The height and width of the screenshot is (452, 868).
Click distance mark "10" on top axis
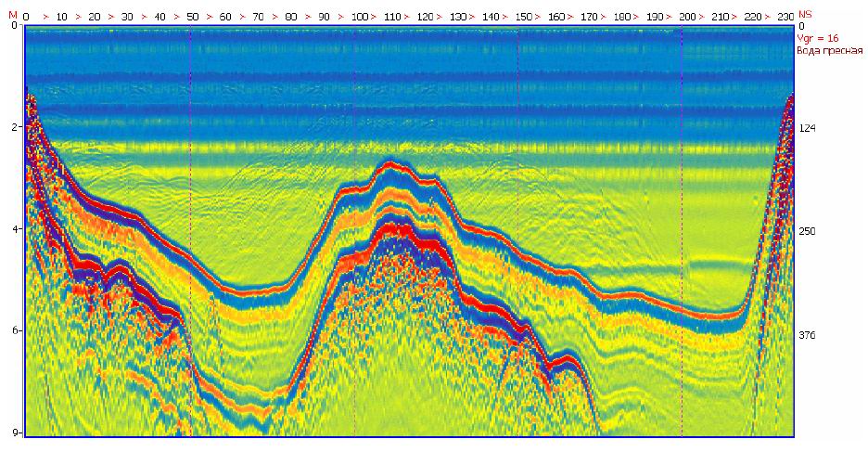point(62,18)
